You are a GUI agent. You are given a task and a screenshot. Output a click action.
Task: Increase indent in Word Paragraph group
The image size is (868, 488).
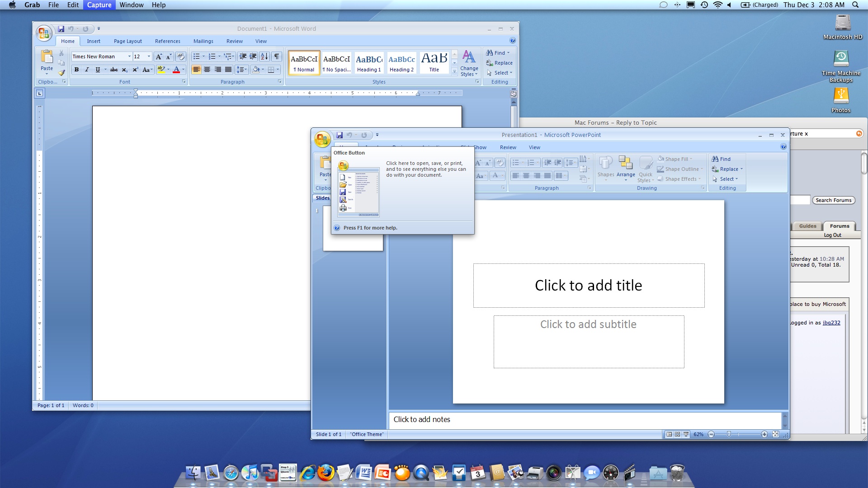253,56
